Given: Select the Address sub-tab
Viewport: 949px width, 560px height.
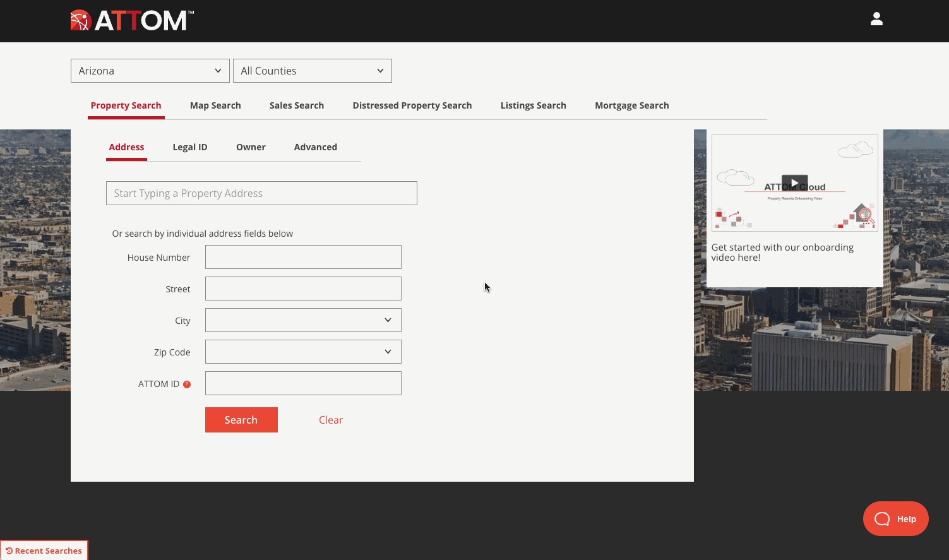Looking at the screenshot, I should [x=126, y=147].
